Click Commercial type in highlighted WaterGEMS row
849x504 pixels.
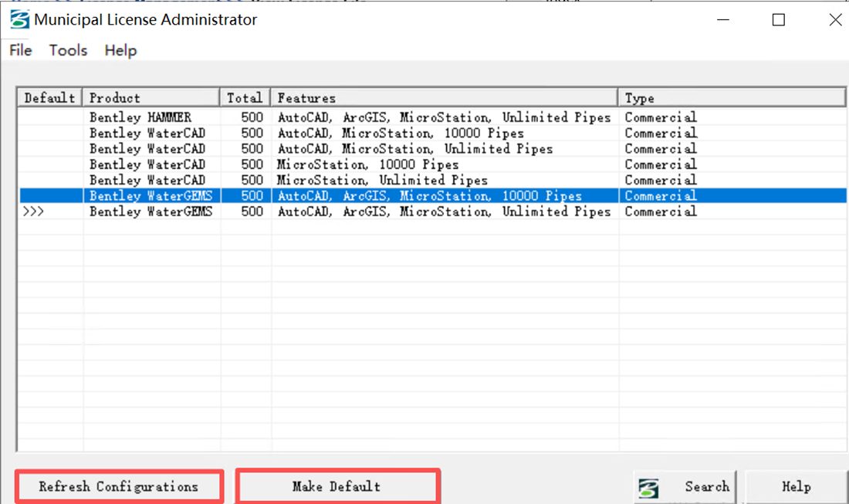click(661, 195)
